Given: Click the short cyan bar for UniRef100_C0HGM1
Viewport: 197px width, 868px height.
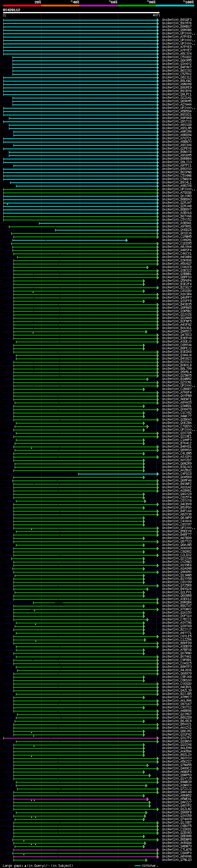Looking at the screenshot, I should tap(70, 240).
